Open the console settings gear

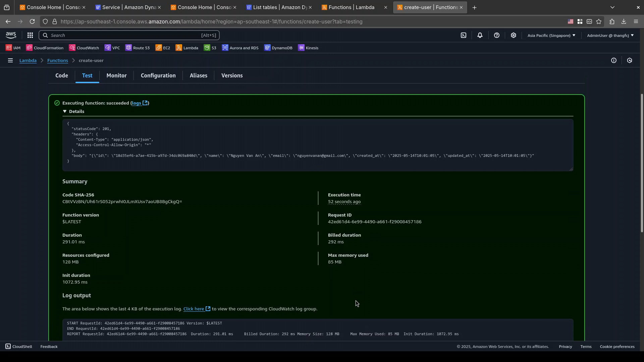tap(514, 35)
